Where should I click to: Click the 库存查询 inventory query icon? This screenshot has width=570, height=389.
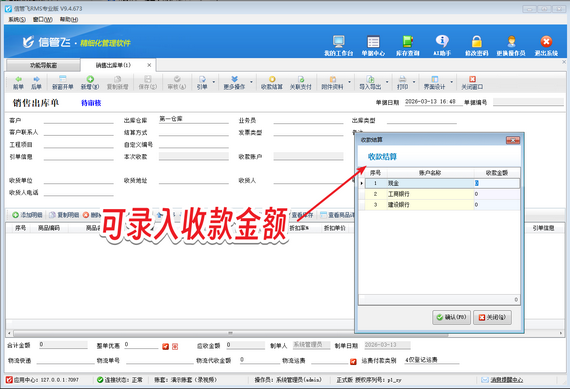408,45
